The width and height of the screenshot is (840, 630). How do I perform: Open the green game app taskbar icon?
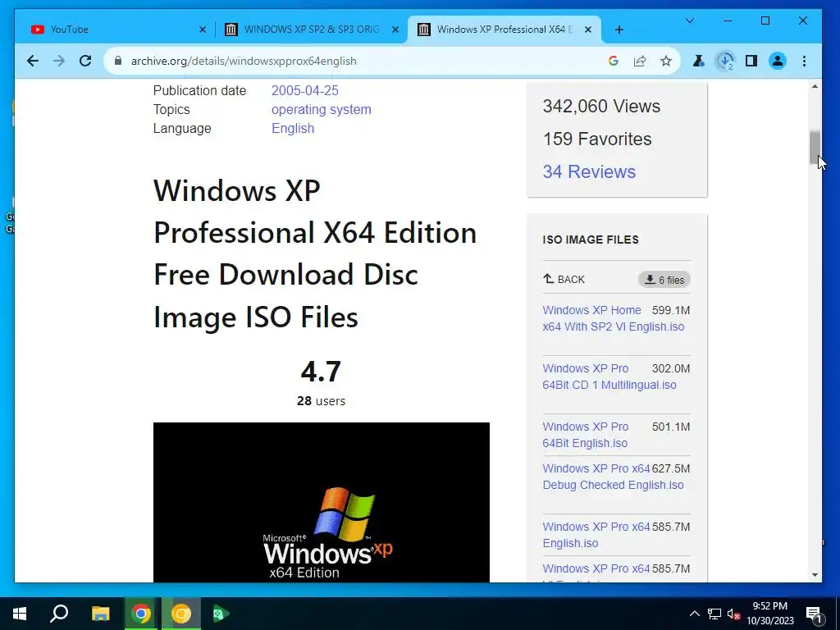coord(221,614)
